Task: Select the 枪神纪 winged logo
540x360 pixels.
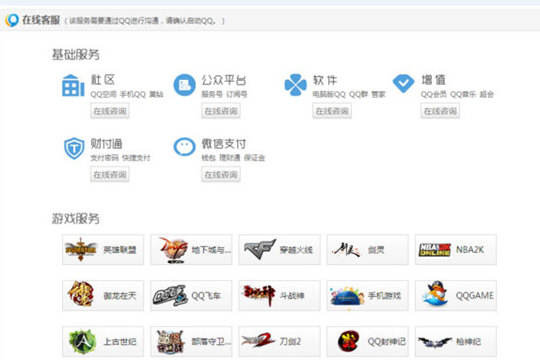Action: pos(435,342)
